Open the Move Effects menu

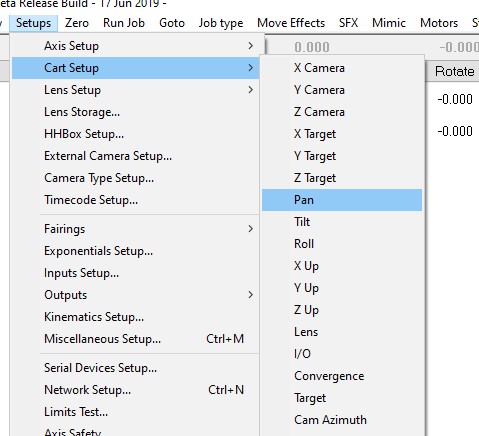(291, 23)
